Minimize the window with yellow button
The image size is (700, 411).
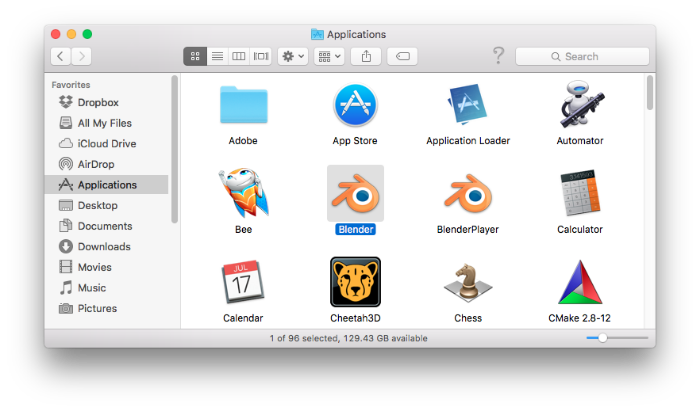click(71, 34)
